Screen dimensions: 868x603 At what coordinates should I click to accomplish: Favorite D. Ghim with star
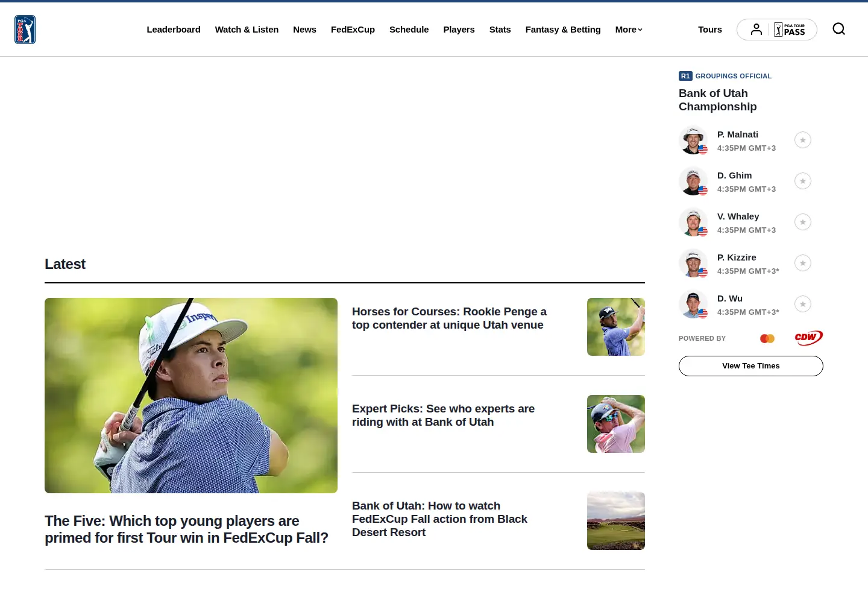point(803,181)
